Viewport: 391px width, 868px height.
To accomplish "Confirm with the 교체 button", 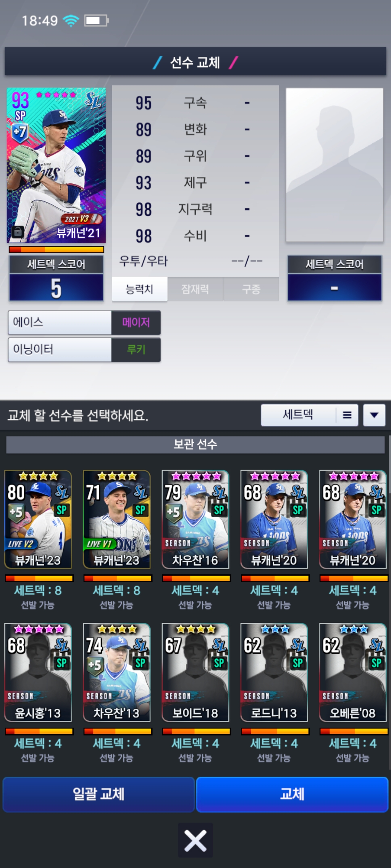I will [292, 794].
